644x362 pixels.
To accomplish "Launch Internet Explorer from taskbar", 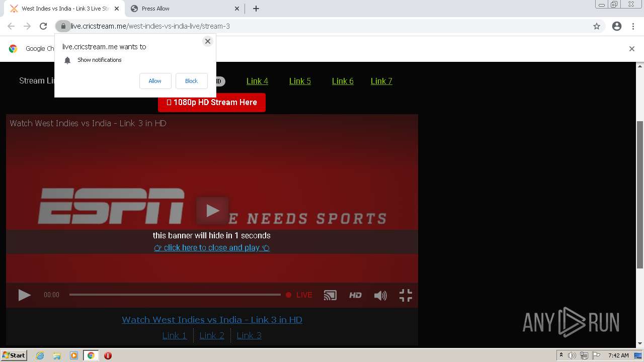I will [x=40, y=355].
